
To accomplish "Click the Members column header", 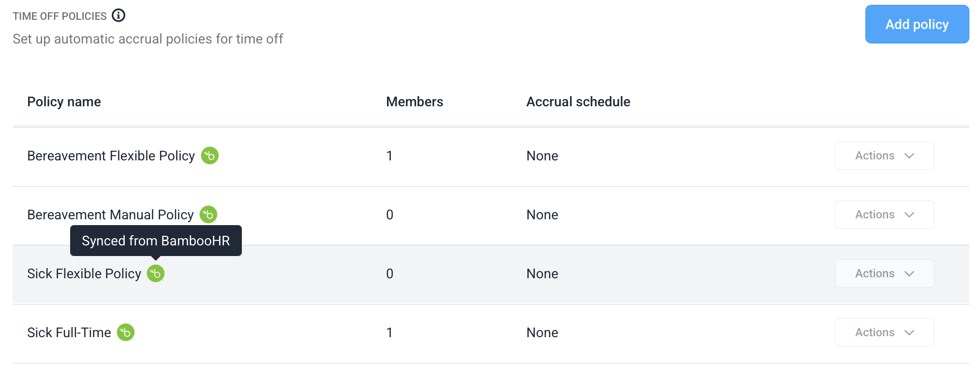I will click(x=415, y=101).
